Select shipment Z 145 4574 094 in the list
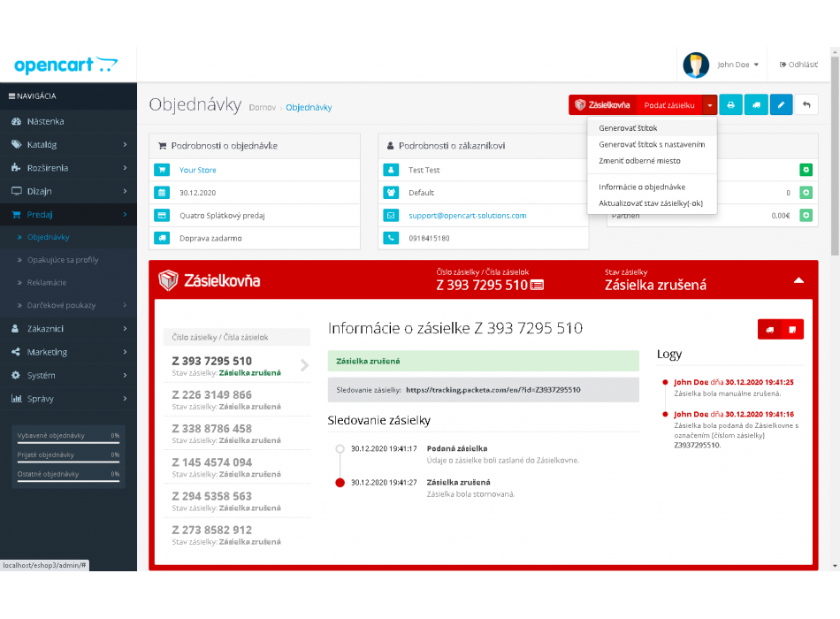Image resolution: width=840 pixels, height=619 pixels. click(237, 467)
